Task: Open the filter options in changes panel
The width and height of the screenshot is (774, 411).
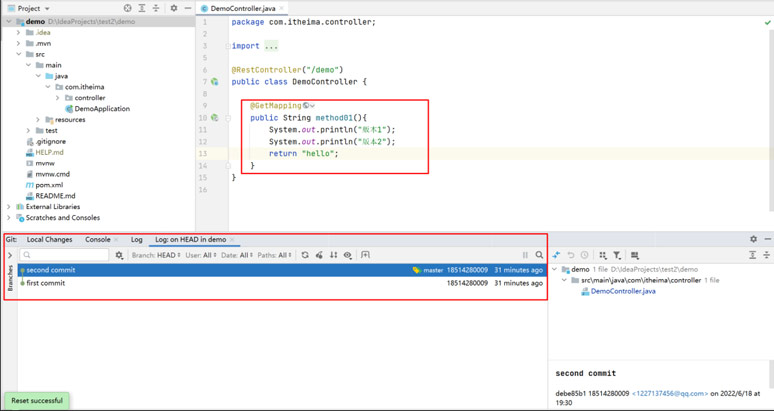Action: click(617, 255)
